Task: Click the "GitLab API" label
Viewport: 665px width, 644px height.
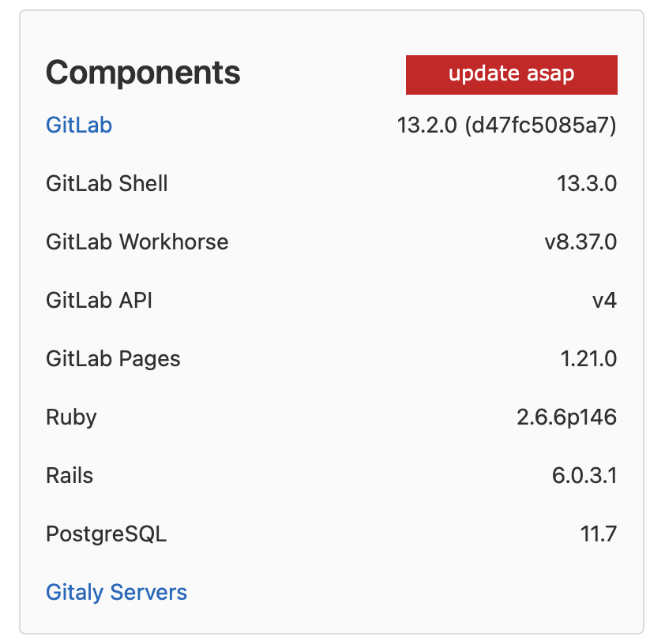Action: point(99,301)
